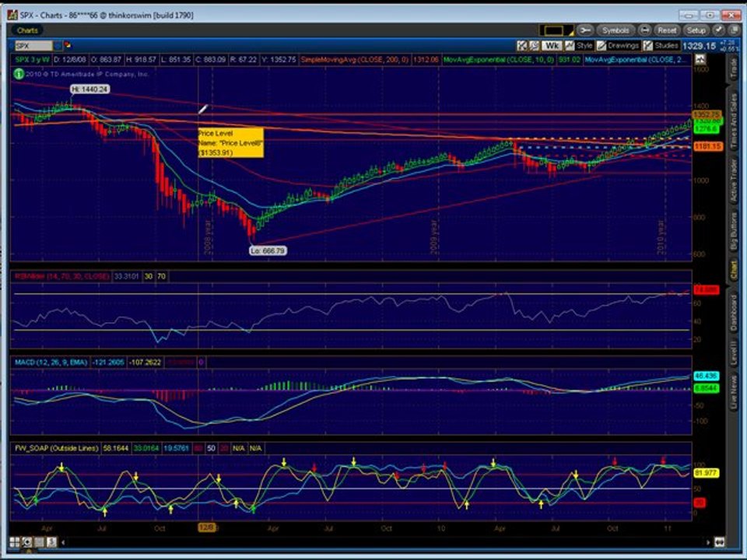Click the MACD (12, 26, 9, EMA) label
The width and height of the screenshot is (747, 560).
click(51, 362)
